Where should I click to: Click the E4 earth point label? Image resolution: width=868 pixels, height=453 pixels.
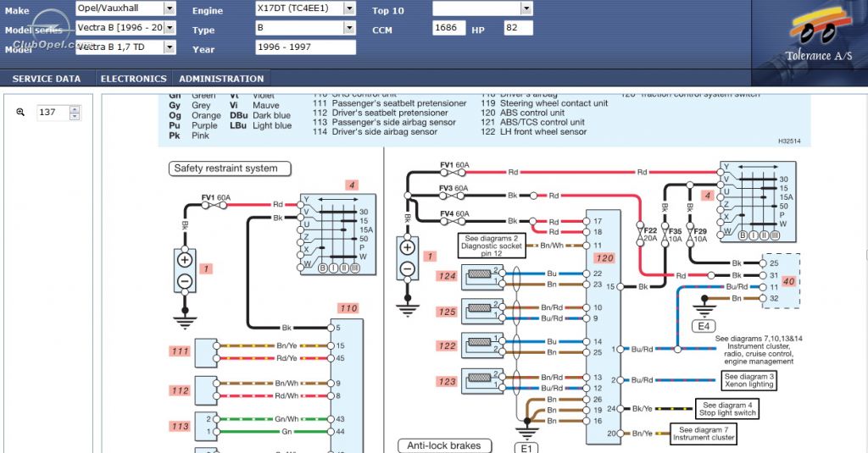[x=704, y=326]
